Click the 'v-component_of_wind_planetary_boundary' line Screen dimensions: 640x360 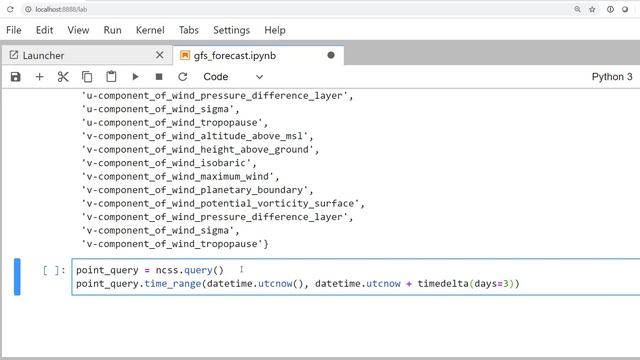pyautogui.click(x=197, y=190)
